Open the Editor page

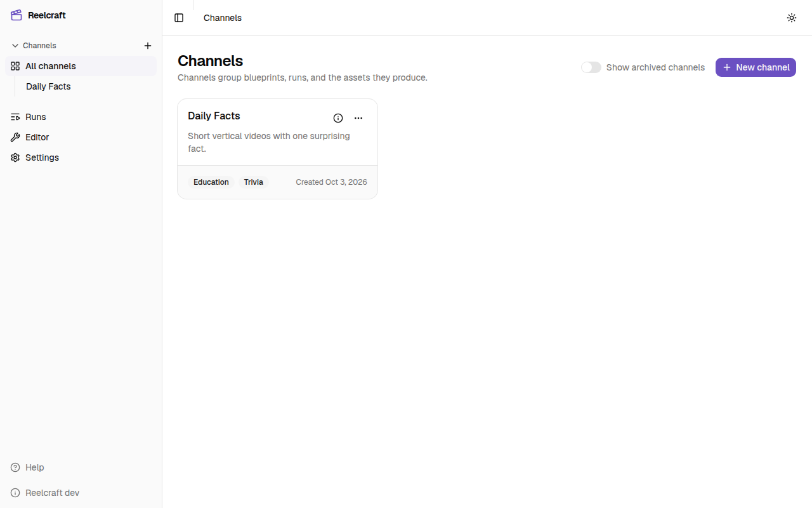point(81,137)
